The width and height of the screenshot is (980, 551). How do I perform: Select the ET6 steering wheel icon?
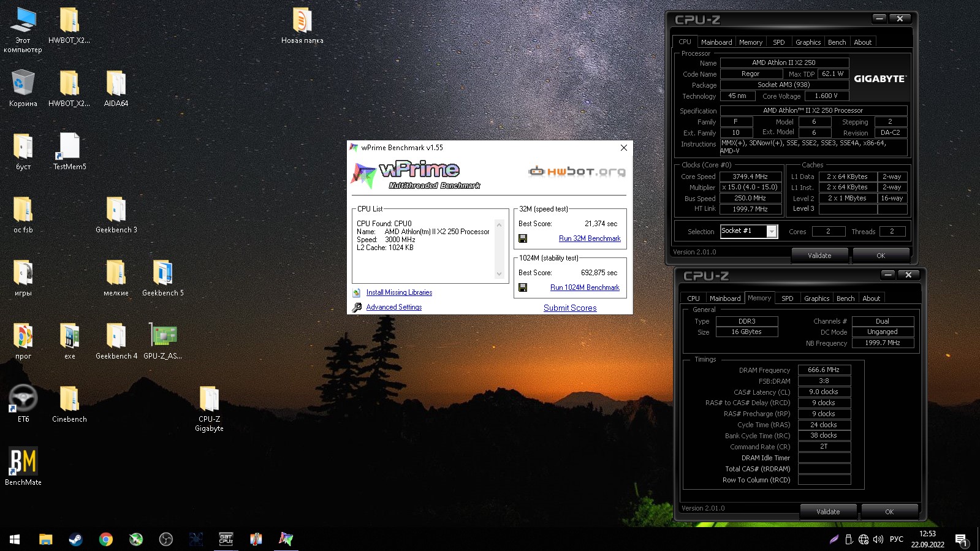pyautogui.click(x=23, y=404)
